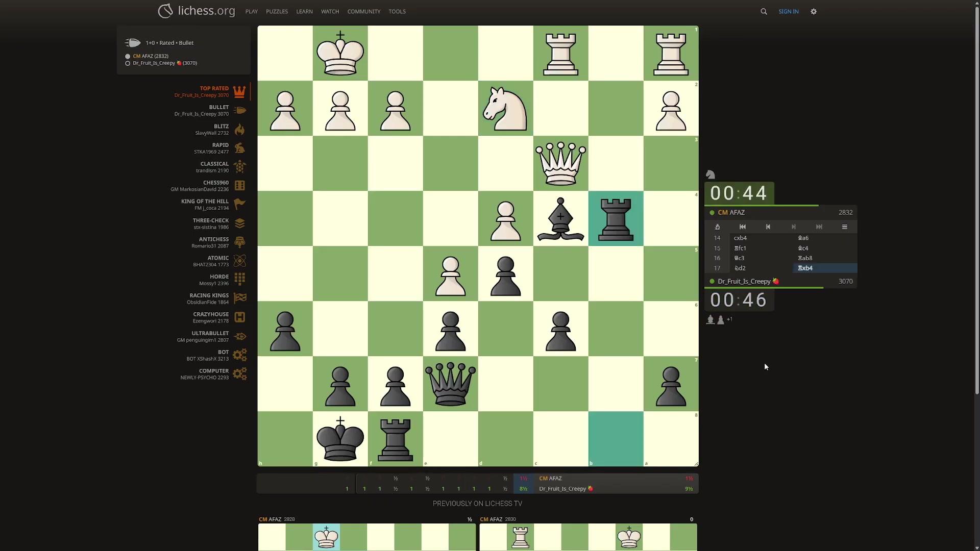
Task: Click the page vertical scrollbar
Action: click(976, 204)
